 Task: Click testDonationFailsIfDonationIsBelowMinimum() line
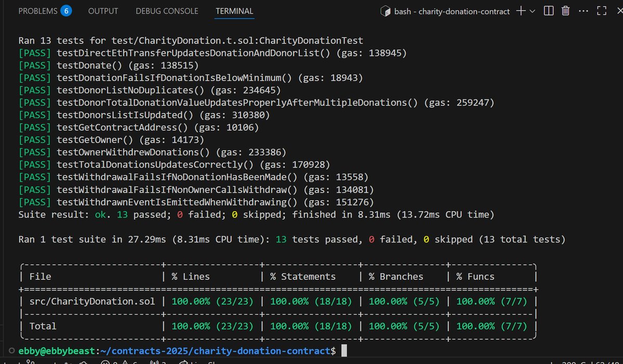190,78
